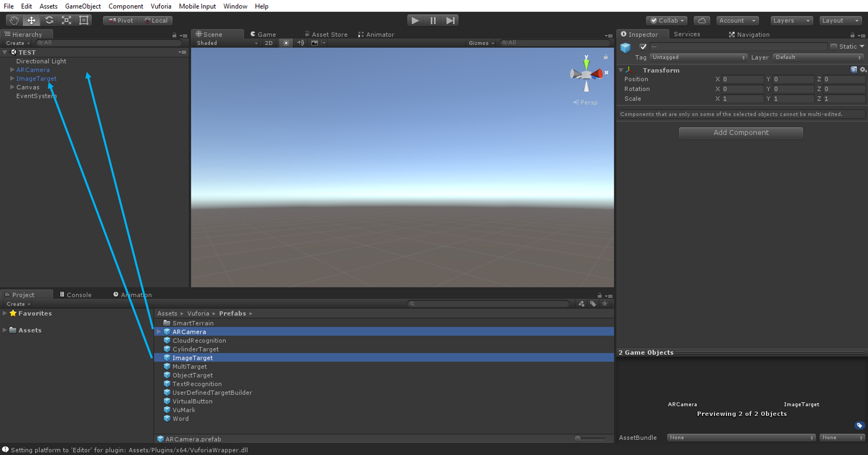Click the Position X field
Viewport: 868px width, 455px height.
point(742,79)
